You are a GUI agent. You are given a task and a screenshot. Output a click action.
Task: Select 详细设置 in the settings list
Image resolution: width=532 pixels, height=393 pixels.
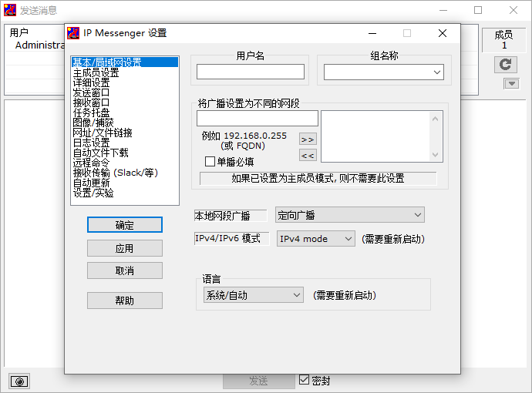(124, 82)
